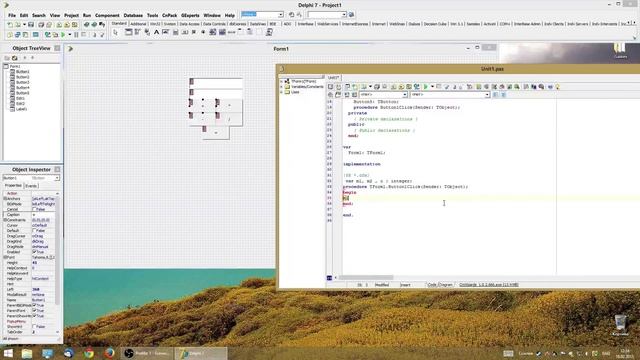This screenshot has width=640, height=360.
Task: Click the globe icon beside the empty combo box
Action: [351, 15]
